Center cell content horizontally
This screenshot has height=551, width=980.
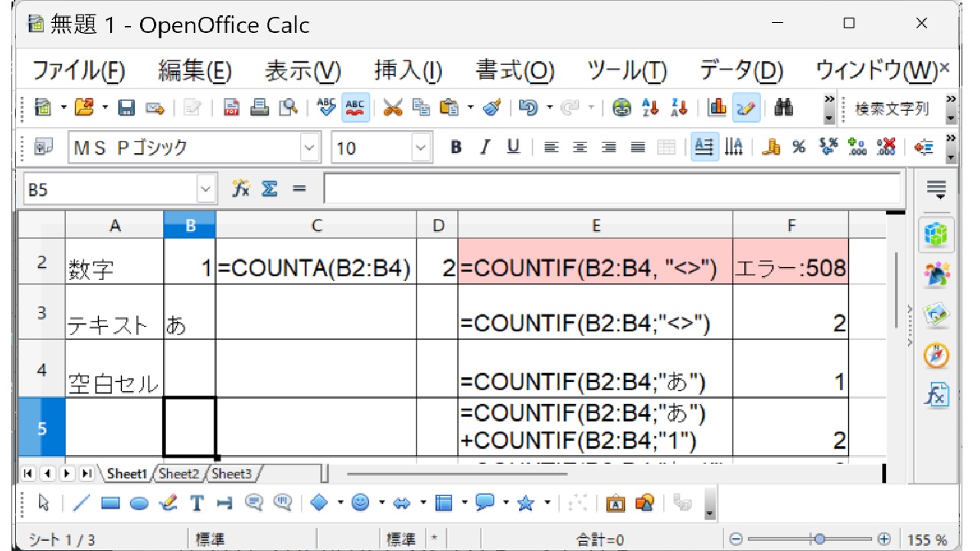[580, 147]
